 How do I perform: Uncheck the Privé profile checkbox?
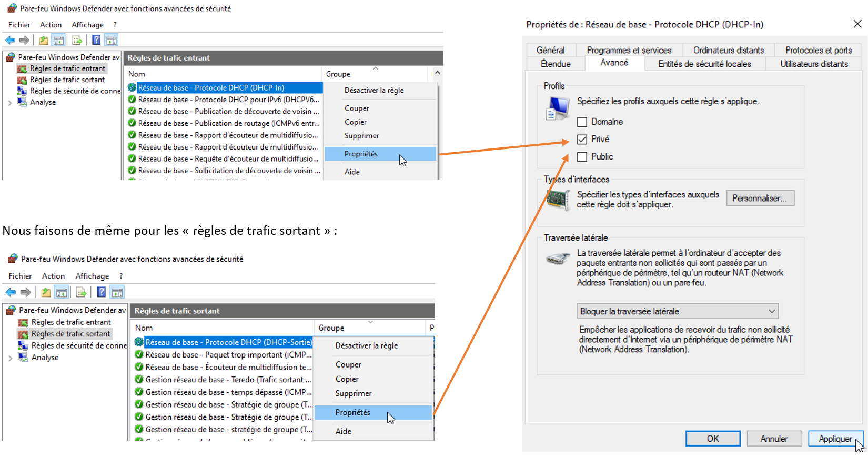click(582, 140)
